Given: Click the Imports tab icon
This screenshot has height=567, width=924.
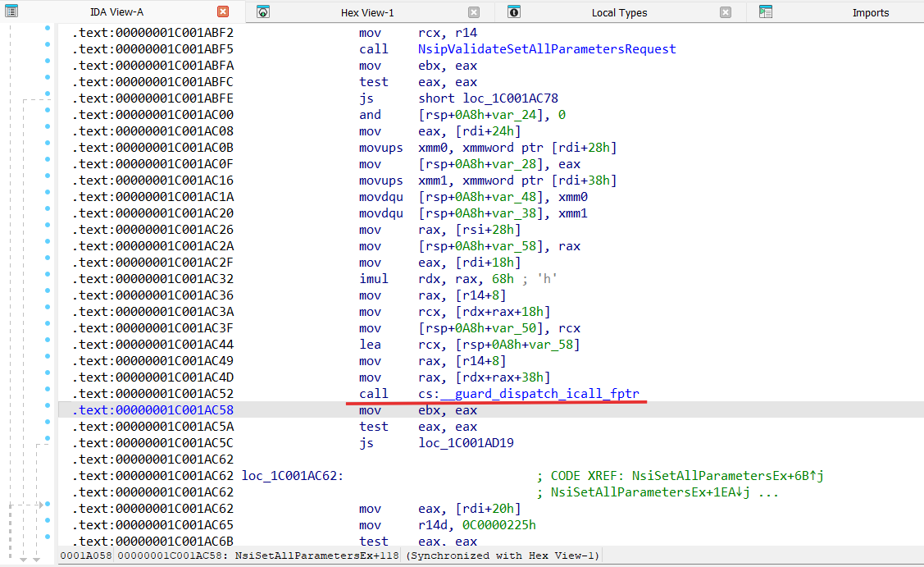Looking at the screenshot, I should (x=766, y=12).
